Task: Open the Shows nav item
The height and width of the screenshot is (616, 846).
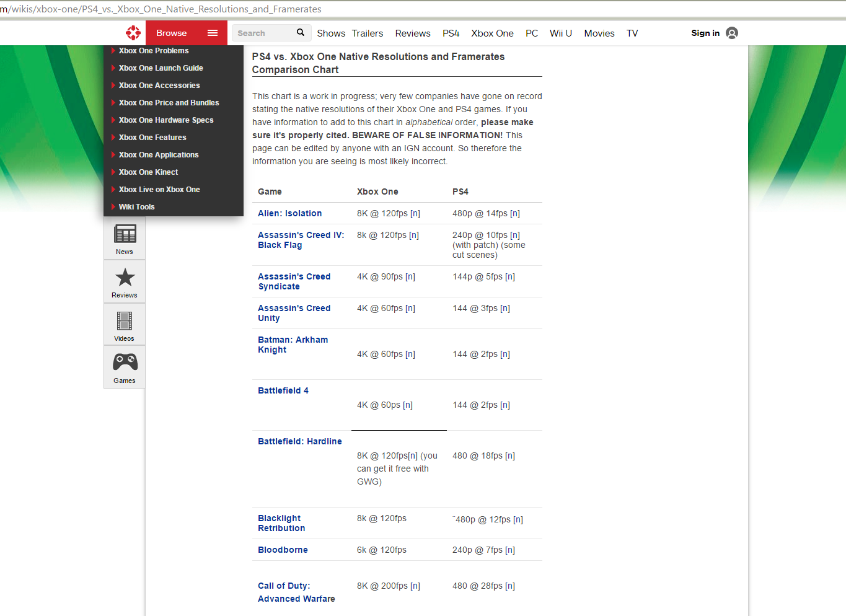Action: (x=331, y=33)
